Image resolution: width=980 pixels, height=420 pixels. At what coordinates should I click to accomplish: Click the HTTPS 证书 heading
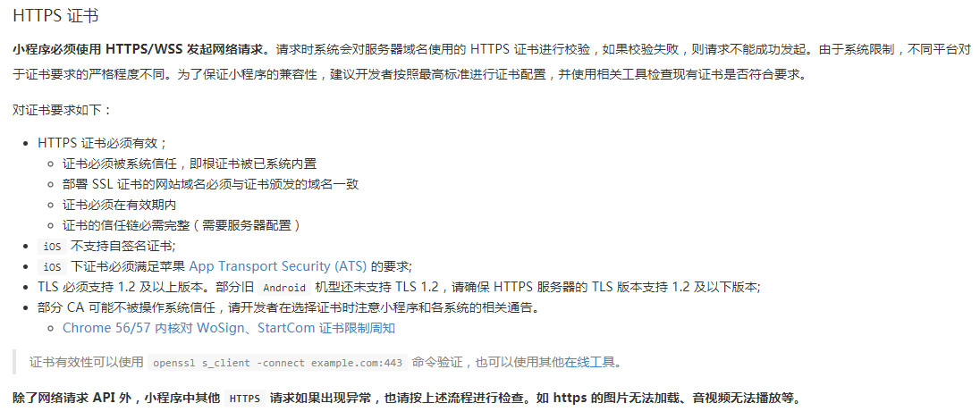pyautogui.click(x=55, y=16)
